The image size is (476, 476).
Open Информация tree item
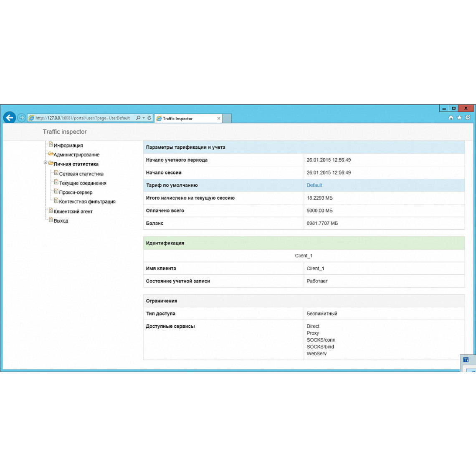click(x=68, y=145)
